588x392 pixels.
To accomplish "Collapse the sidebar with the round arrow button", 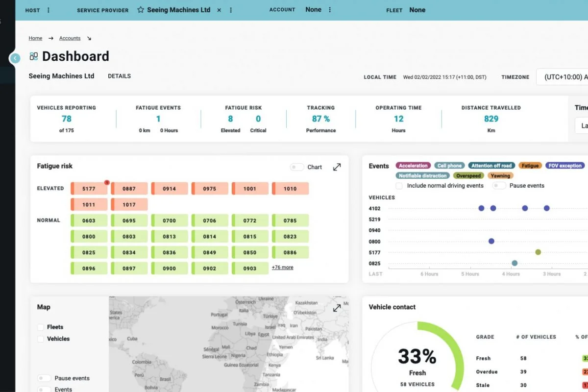I will pyautogui.click(x=15, y=58).
